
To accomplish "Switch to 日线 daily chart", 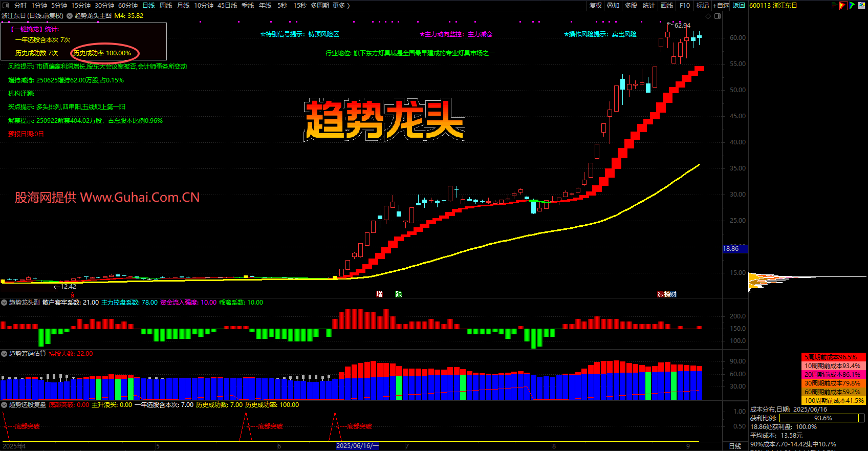I will (x=148, y=5).
